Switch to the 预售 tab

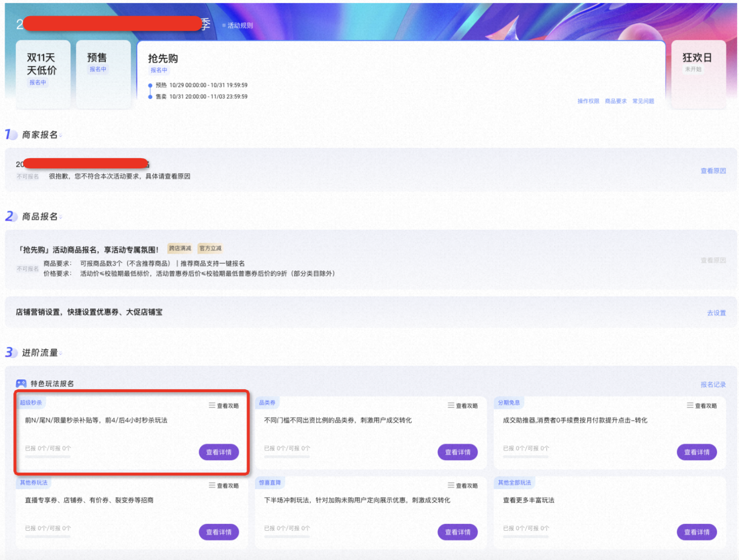point(103,74)
